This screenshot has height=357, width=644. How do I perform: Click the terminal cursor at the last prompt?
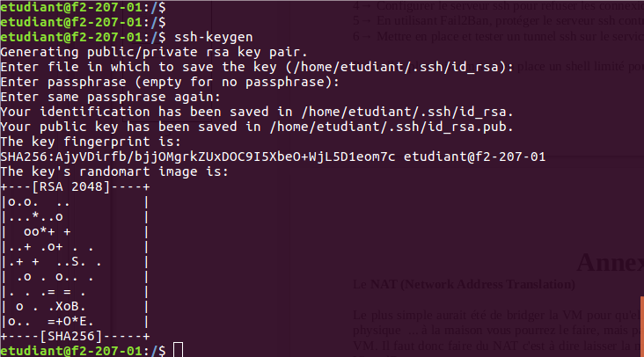pyautogui.click(x=178, y=350)
